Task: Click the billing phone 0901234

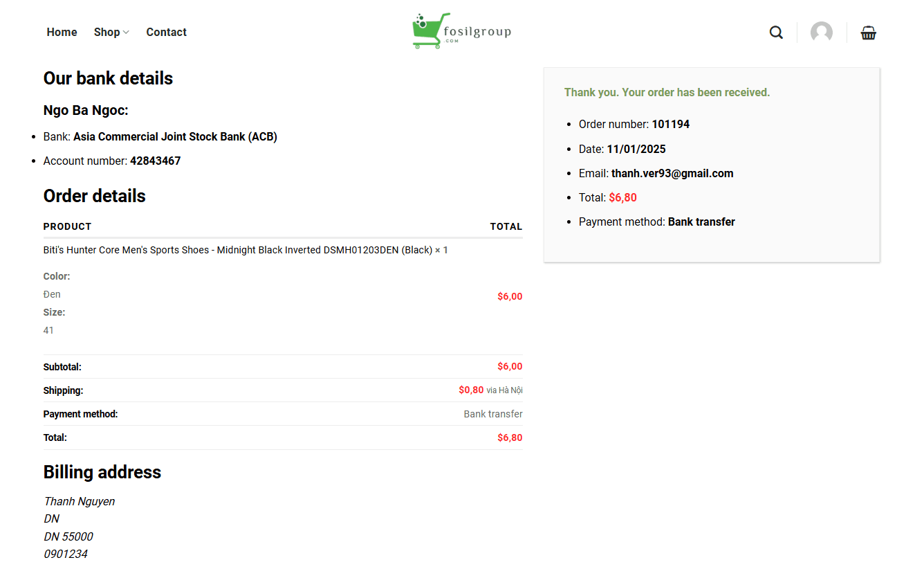Action: (x=66, y=554)
